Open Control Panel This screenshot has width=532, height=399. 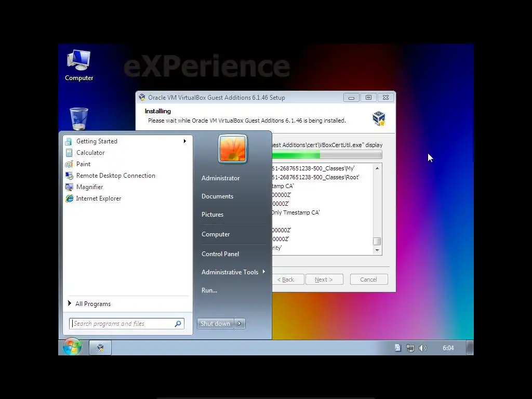(220, 254)
